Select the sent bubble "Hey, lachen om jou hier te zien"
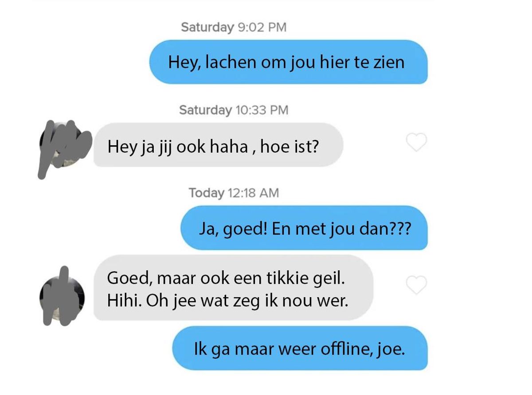This screenshot has height=395, width=532. point(288,62)
